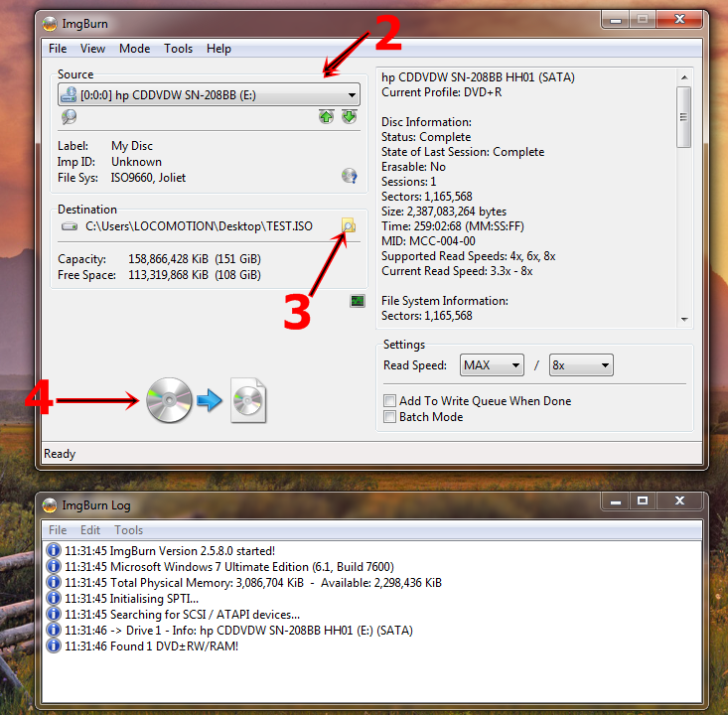Enable Add To Write Queue When Done

pos(389,400)
